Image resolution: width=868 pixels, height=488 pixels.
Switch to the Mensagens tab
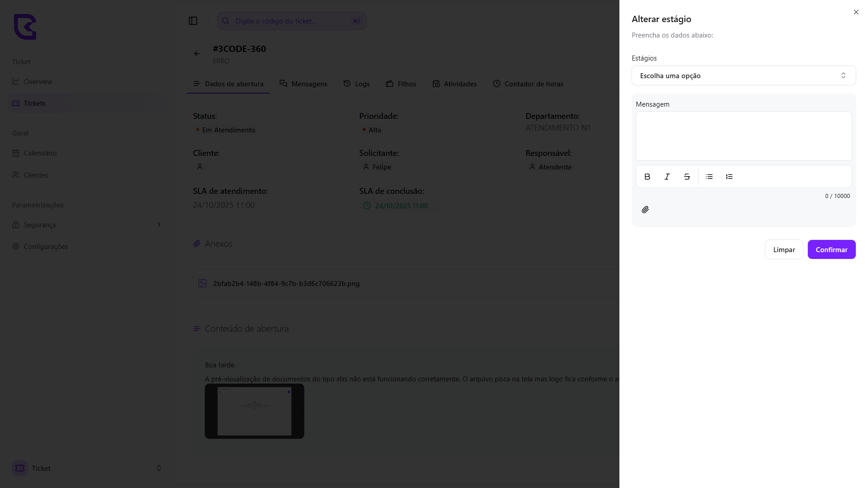coord(303,84)
